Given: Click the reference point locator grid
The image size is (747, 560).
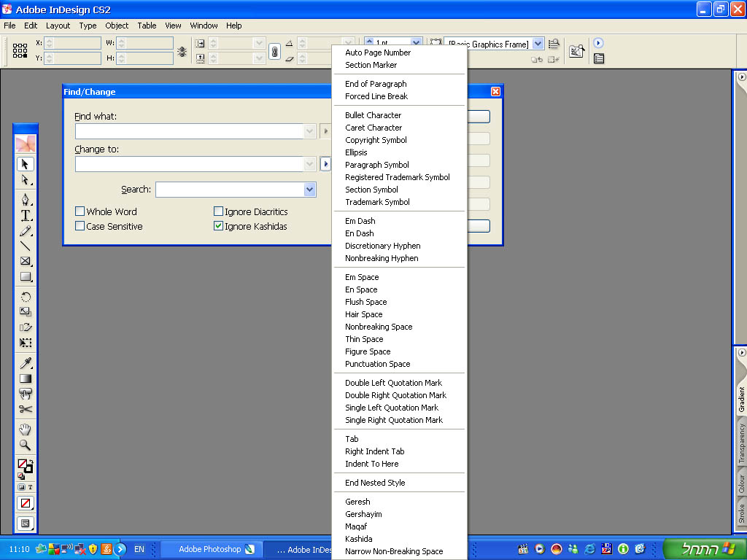Looking at the screenshot, I should point(20,50).
